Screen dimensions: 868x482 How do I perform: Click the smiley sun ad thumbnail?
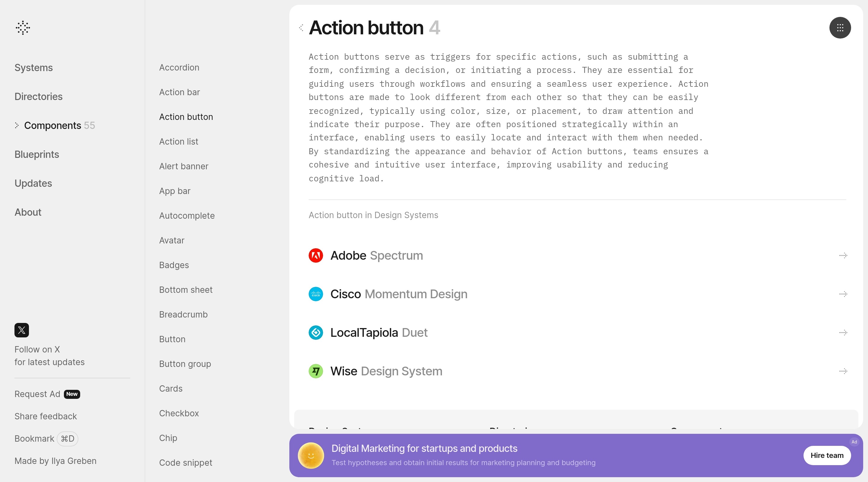pyautogui.click(x=311, y=455)
